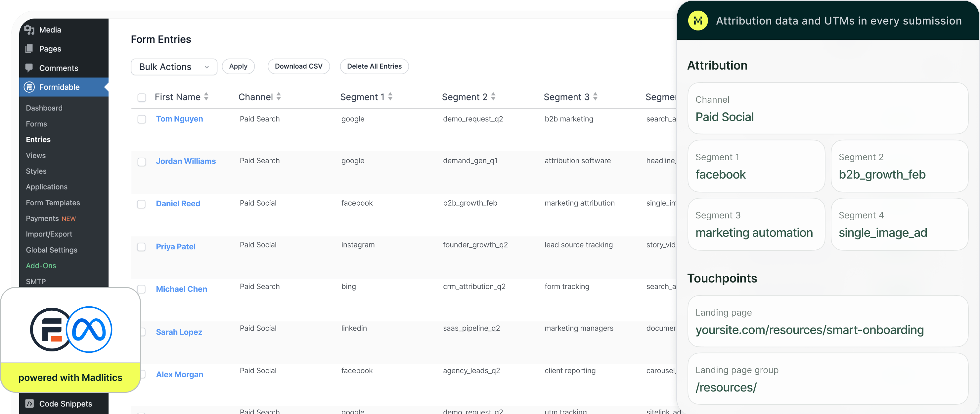Click the 'demo_request_q2' cell in Tom Nguyen's row
The height and width of the screenshot is (414, 980).
[473, 119]
